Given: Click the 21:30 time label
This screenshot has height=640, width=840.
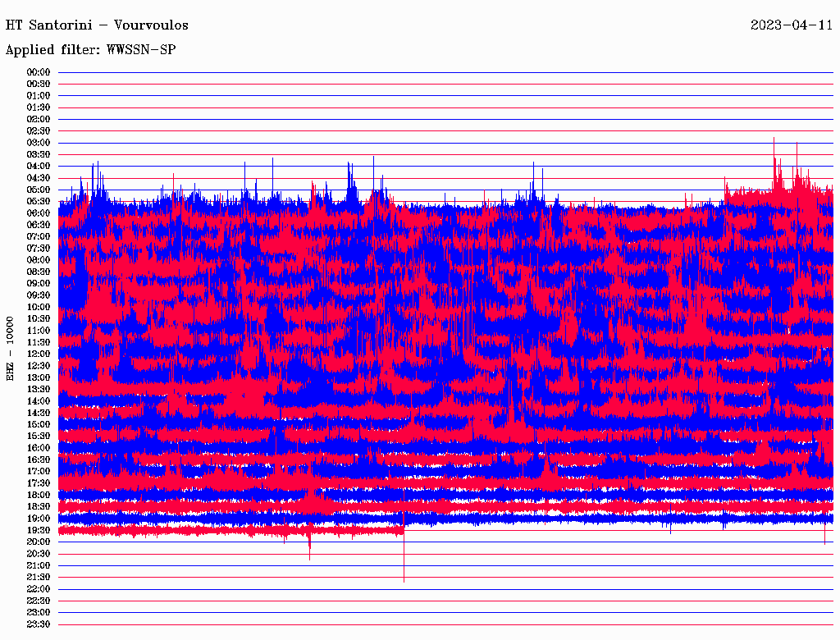Looking at the screenshot, I should [39, 577].
